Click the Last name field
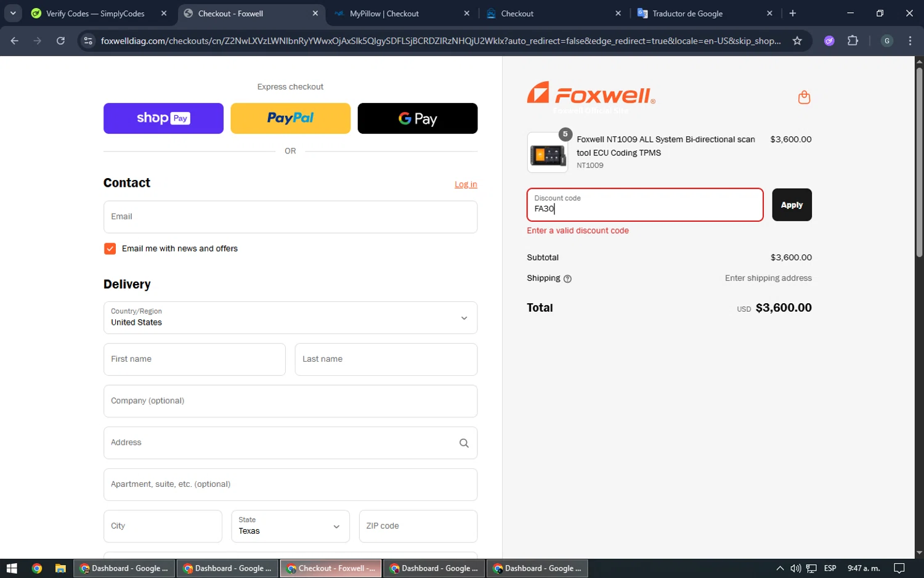The image size is (924, 578). (386, 359)
